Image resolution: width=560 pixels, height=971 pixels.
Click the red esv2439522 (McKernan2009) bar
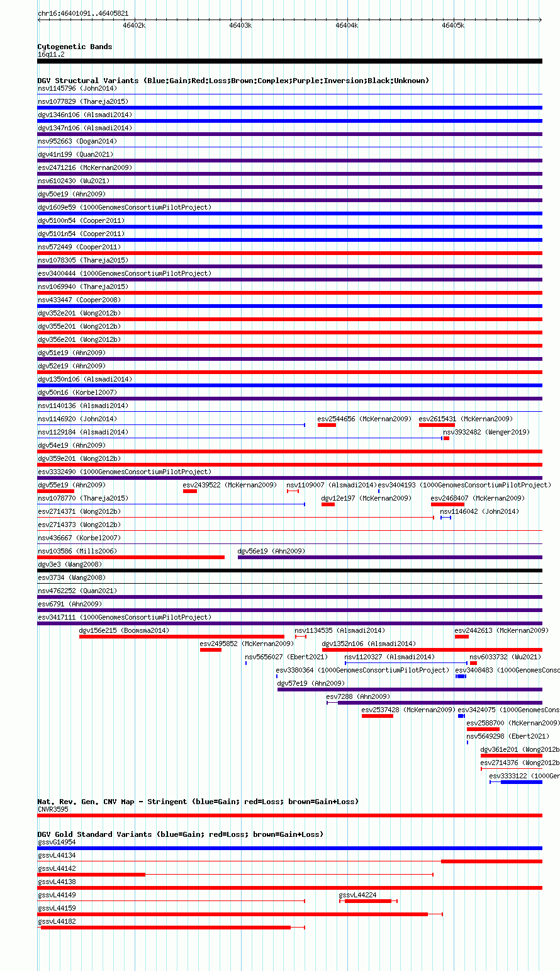(190, 491)
